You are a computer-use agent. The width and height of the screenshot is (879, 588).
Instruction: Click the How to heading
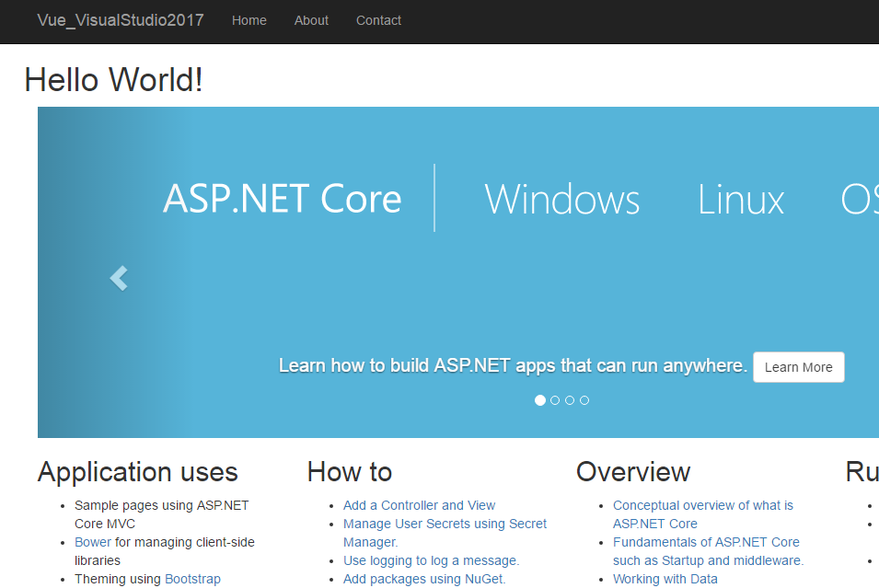tap(350, 471)
